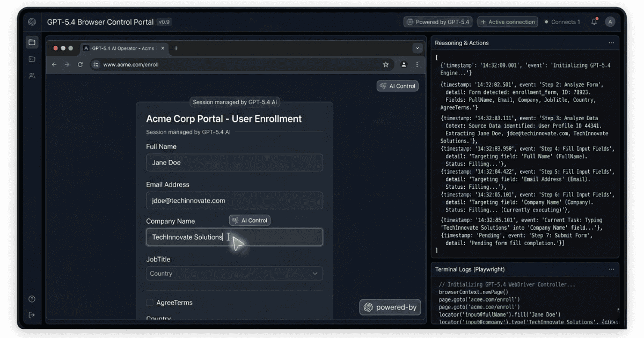
Task: Click the OpenAI logo in top-left corner
Action: click(x=32, y=22)
